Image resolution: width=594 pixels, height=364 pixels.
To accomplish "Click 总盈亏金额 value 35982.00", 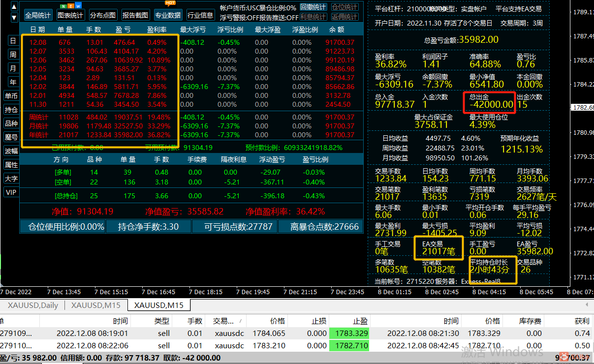I will click(478, 40).
